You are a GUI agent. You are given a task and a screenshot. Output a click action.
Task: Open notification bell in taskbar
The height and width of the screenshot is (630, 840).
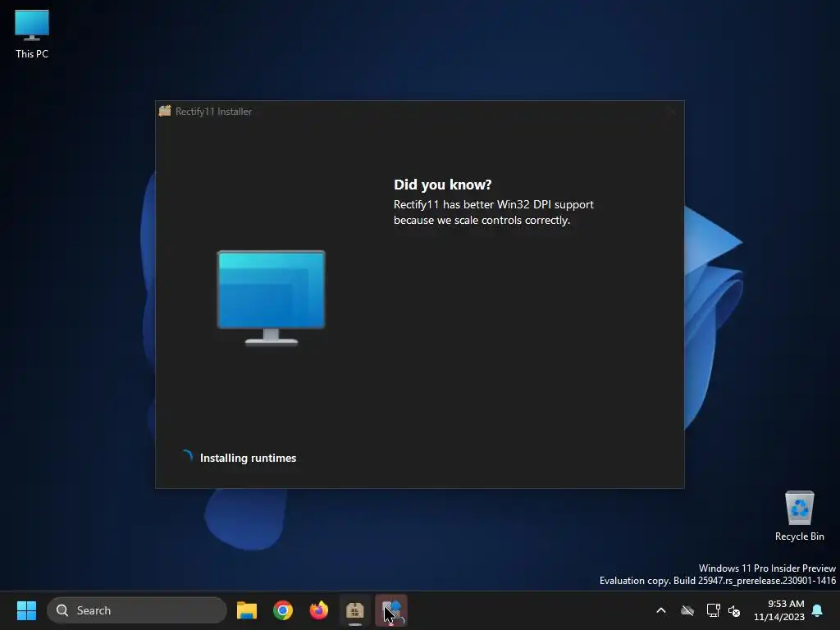(818, 610)
